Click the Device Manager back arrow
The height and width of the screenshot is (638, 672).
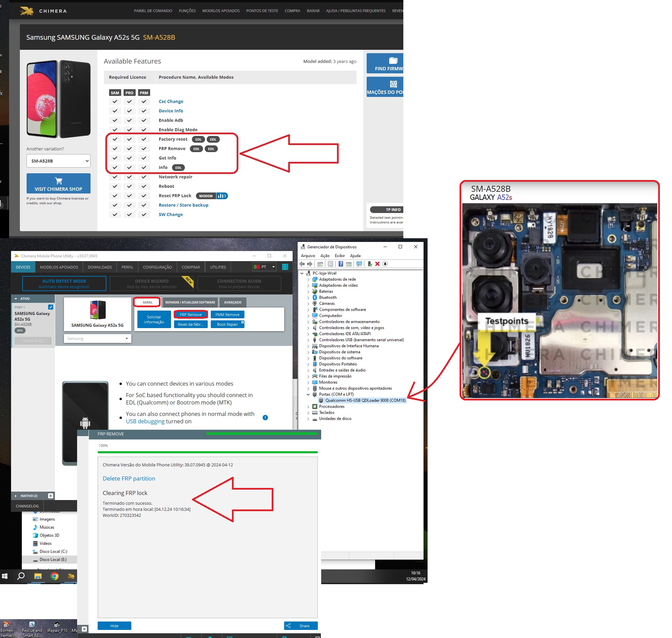(x=302, y=264)
